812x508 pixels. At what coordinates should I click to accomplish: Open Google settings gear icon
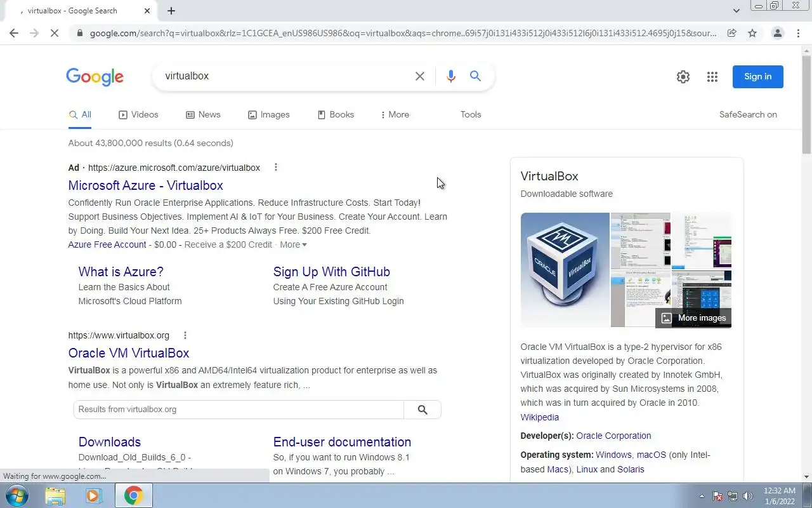click(x=683, y=77)
